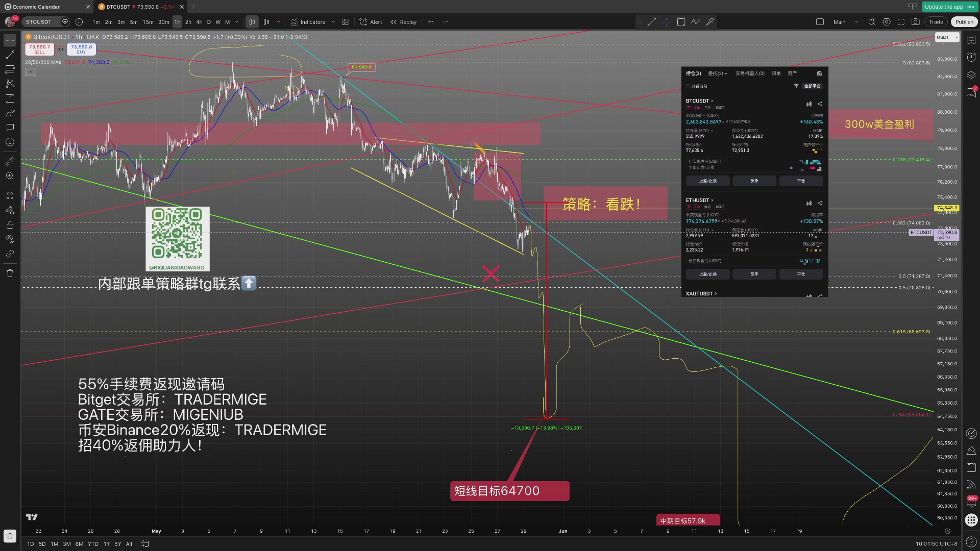The image size is (980, 551).
Task: Open the Fibonacci tools group
Action: [x=10, y=69]
